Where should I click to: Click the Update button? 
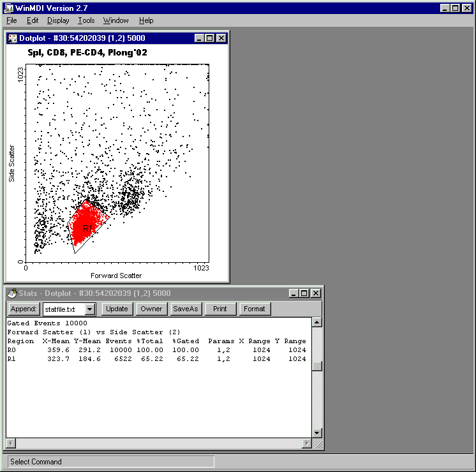pos(117,309)
